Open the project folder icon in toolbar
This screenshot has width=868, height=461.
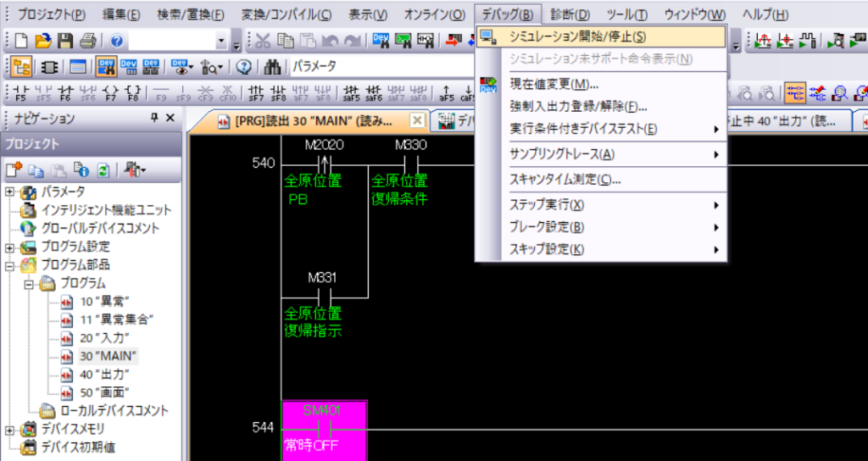(43, 41)
